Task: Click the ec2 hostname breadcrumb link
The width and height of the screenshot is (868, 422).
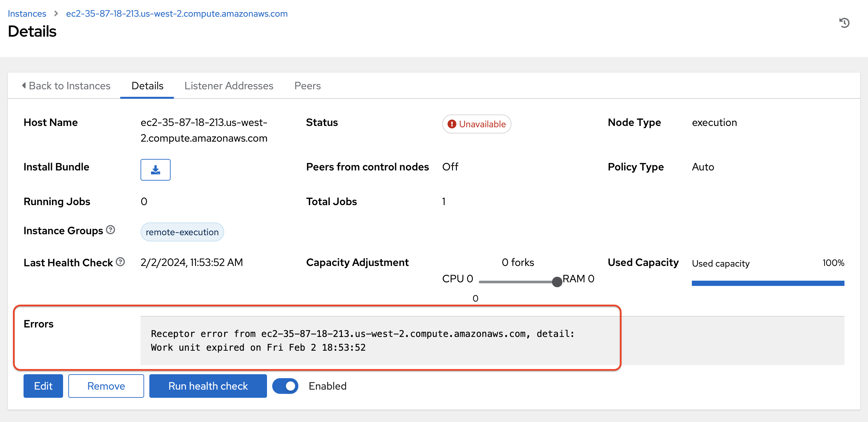Action: 176,13
